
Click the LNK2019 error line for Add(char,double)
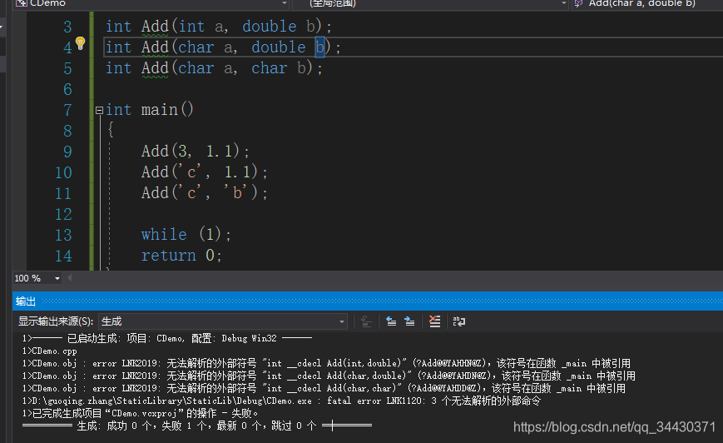coord(329,376)
